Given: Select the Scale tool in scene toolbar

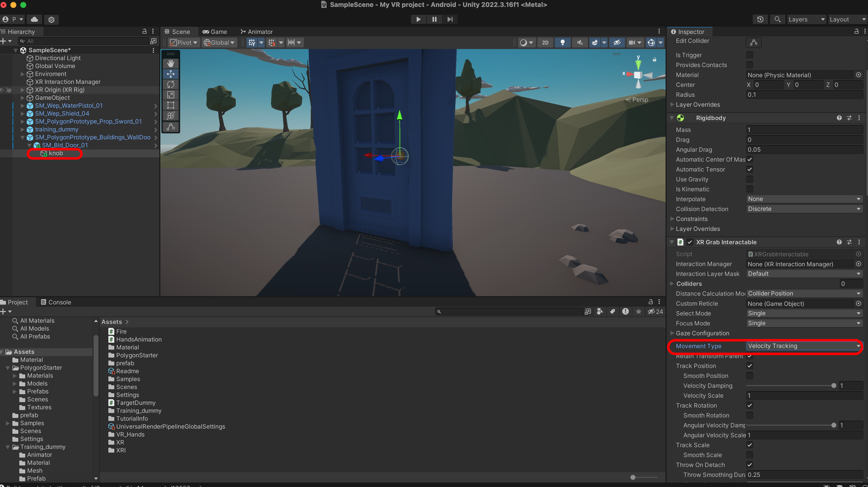Looking at the screenshot, I should [170, 95].
